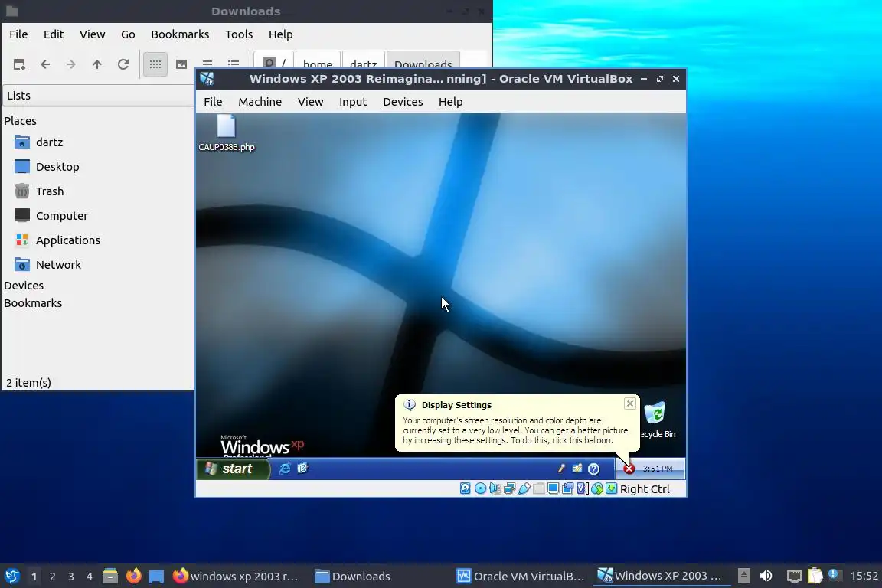Click the clipboard manager icon in host tray
The height and width of the screenshot is (588, 882).
tap(815, 576)
